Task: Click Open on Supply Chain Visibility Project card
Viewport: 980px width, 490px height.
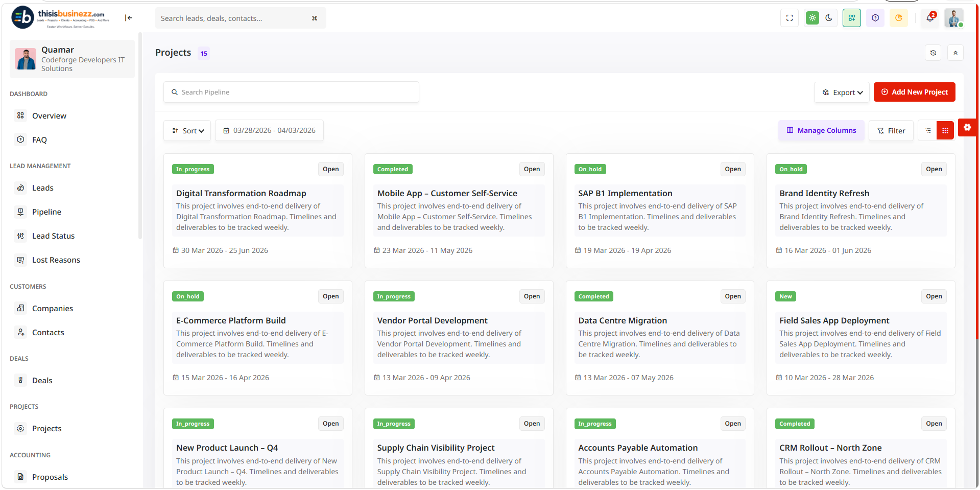Action: [532, 424]
